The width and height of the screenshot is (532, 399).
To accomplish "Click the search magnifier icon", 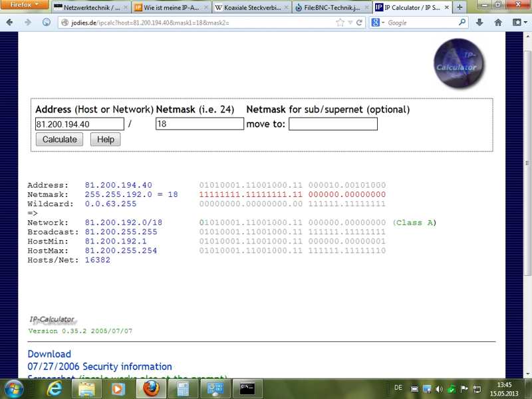I will click(462, 23).
